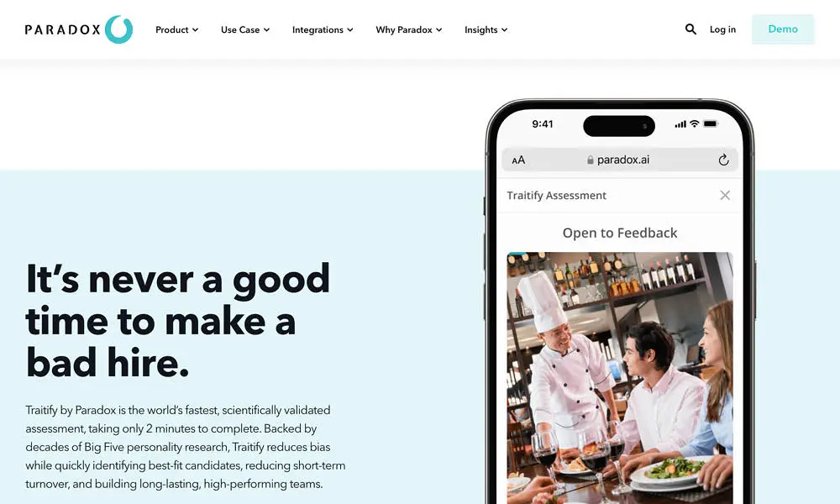
Task: Click the paradox.ai address bar
Action: pos(620,160)
